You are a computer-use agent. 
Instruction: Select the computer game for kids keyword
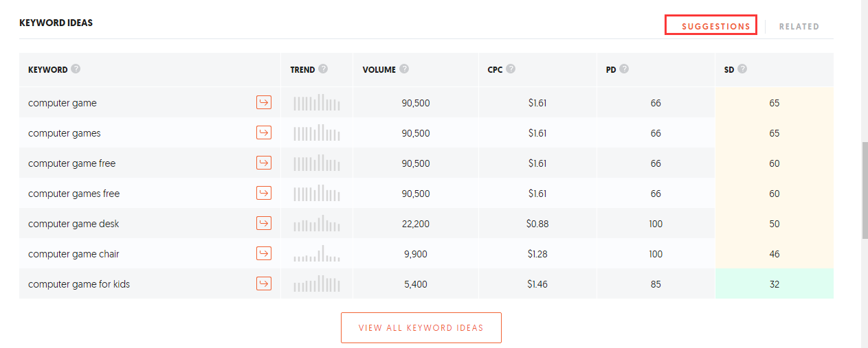(79, 284)
